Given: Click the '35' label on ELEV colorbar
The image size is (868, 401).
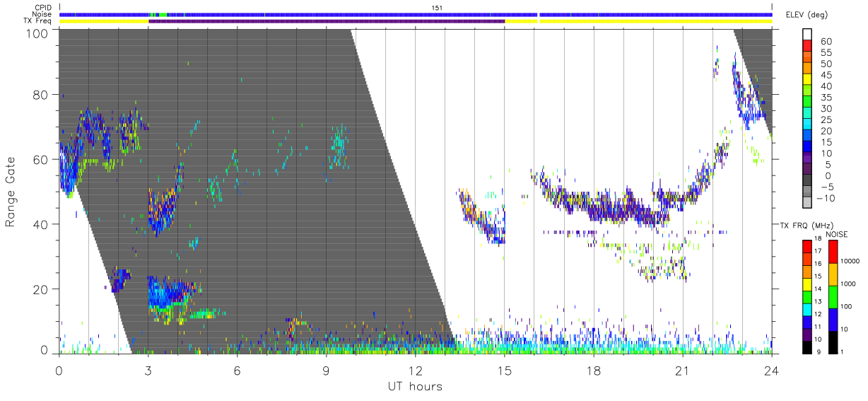Looking at the screenshot, I should [827, 98].
